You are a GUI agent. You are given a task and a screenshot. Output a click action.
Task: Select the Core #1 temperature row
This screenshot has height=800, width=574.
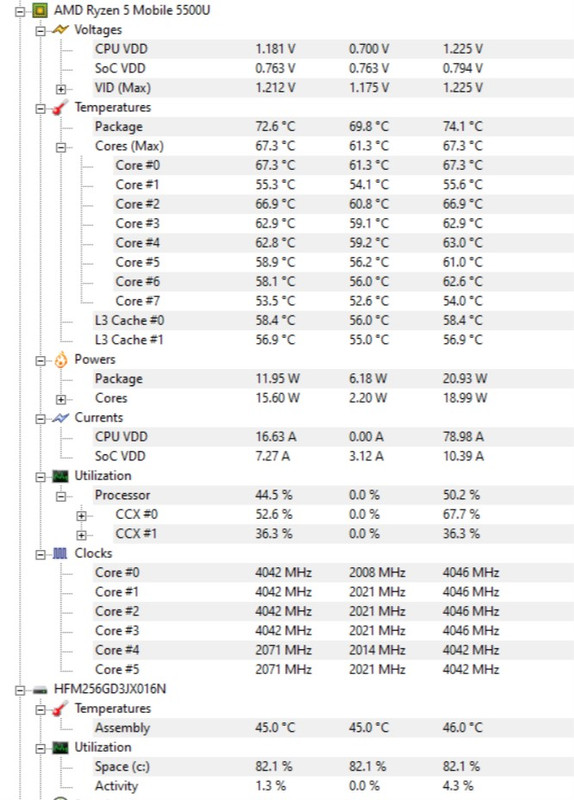click(x=343, y=185)
